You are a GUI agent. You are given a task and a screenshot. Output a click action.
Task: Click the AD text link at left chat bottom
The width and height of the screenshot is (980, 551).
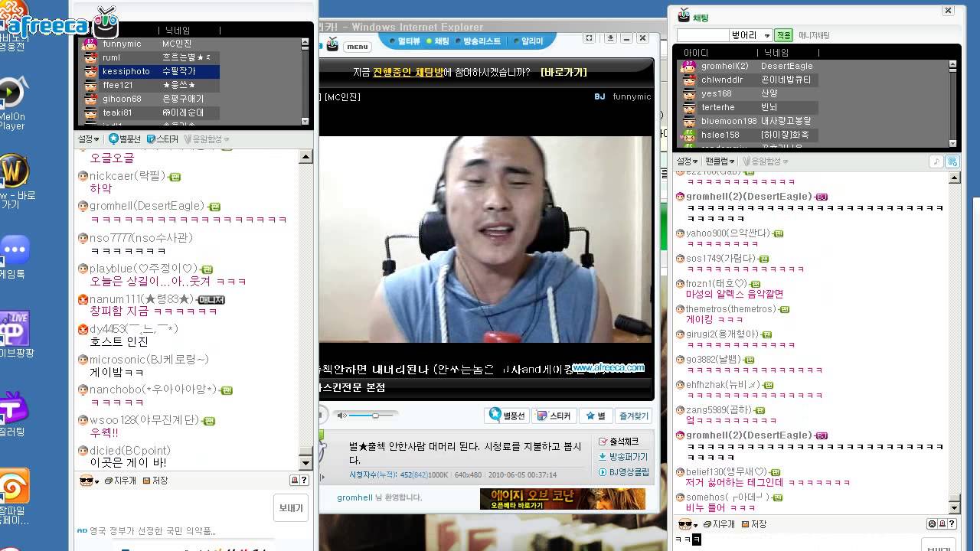[146, 530]
